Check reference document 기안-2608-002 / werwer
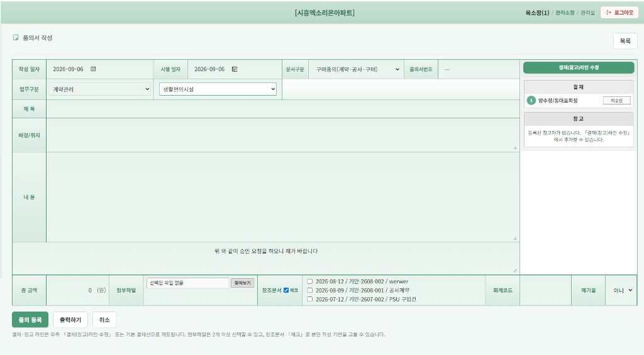The width and height of the screenshot is (644, 355). (309, 281)
